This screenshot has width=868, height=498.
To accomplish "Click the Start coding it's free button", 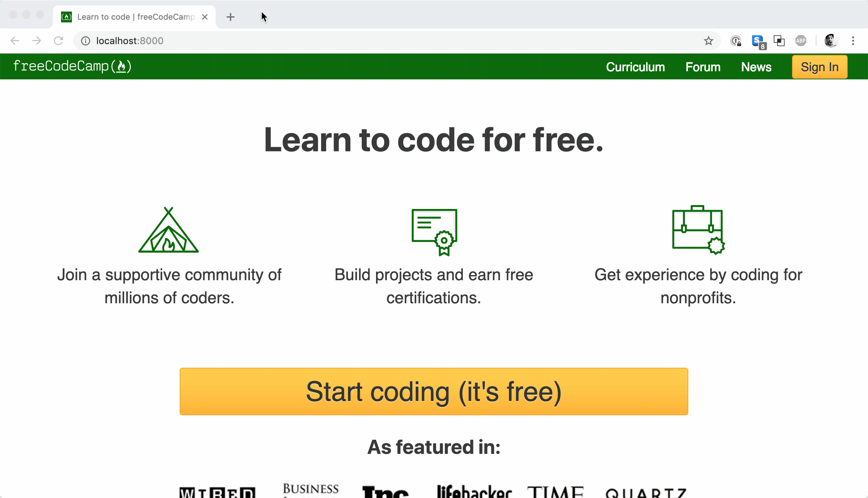I will click(x=433, y=391).
